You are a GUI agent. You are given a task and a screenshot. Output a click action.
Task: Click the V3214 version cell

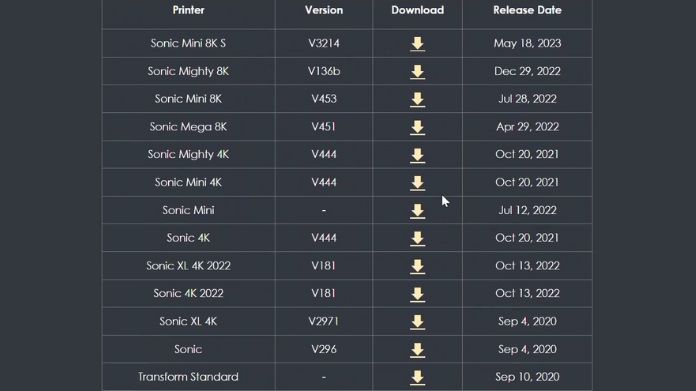click(x=324, y=43)
